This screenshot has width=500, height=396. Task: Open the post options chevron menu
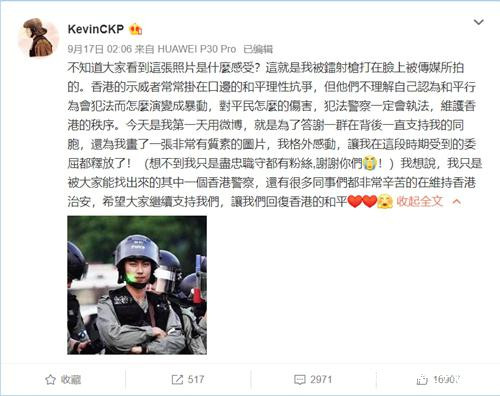point(479,22)
